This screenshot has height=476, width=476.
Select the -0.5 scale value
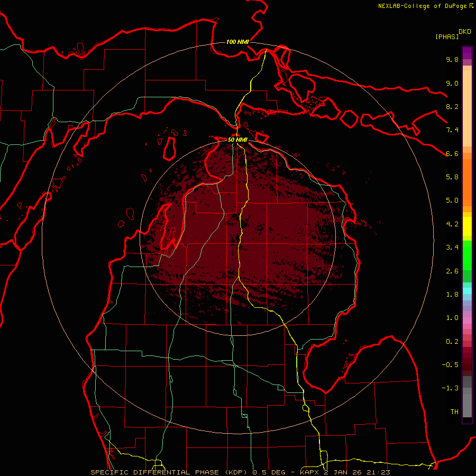(x=450, y=365)
